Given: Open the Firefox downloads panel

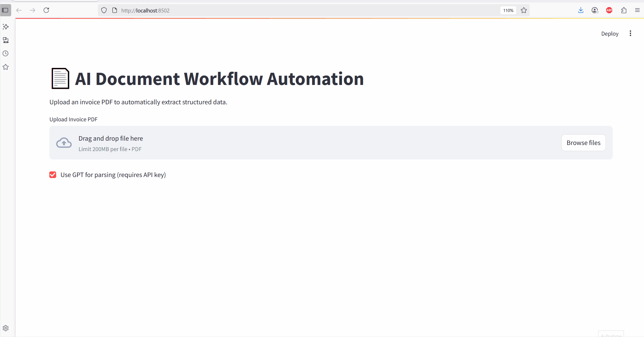Looking at the screenshot, I should 581,10.
